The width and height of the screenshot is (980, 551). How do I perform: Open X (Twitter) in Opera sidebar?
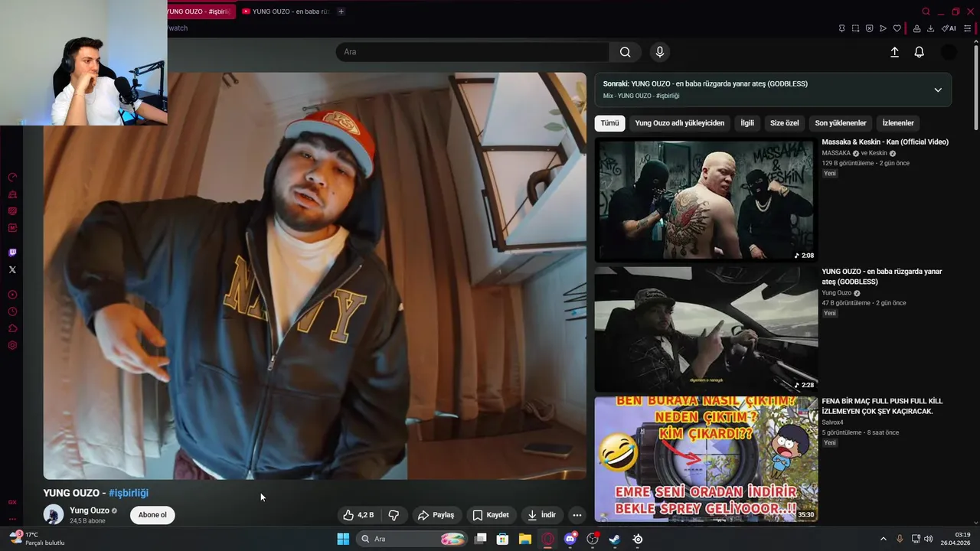(x=12, y=269)
